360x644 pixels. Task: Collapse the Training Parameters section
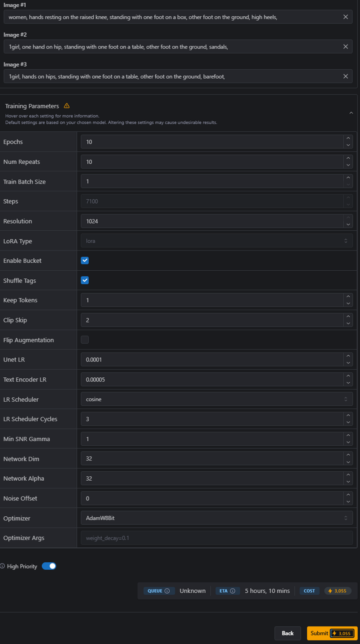point(351,113)
